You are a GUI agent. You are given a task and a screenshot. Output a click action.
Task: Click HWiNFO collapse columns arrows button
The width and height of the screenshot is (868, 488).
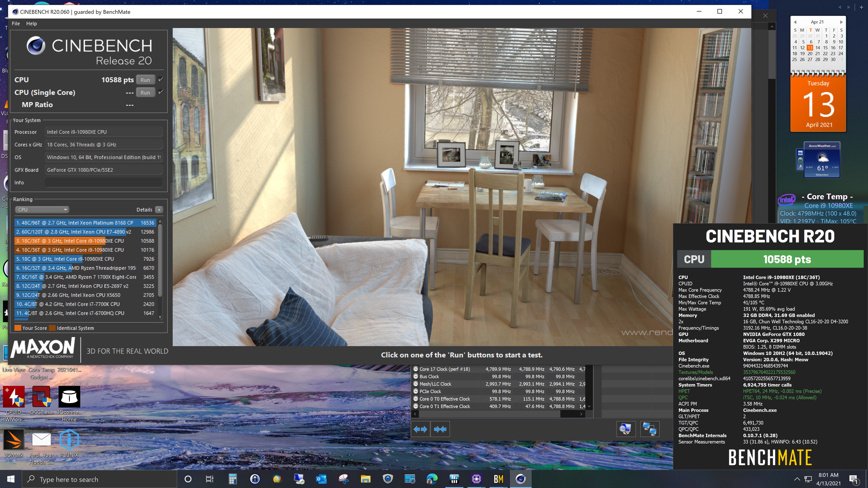(440, 429)
